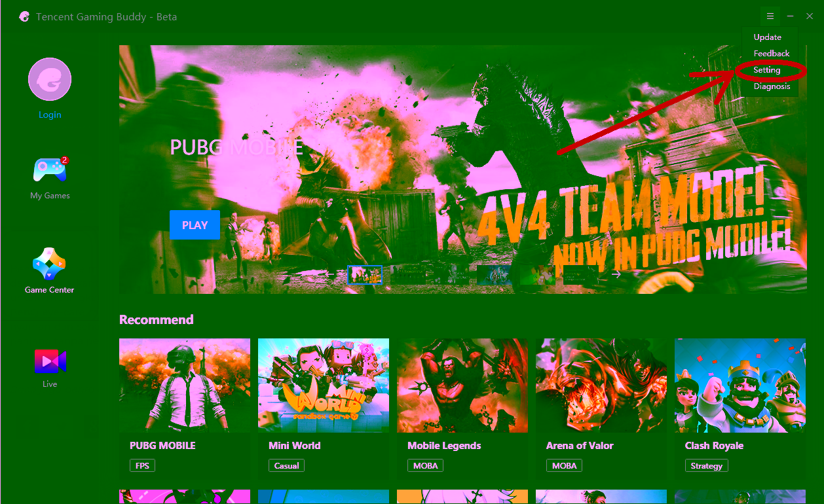Select Diagnosis from the dropdown menu
824x504 pixels.
pos(772,86)
